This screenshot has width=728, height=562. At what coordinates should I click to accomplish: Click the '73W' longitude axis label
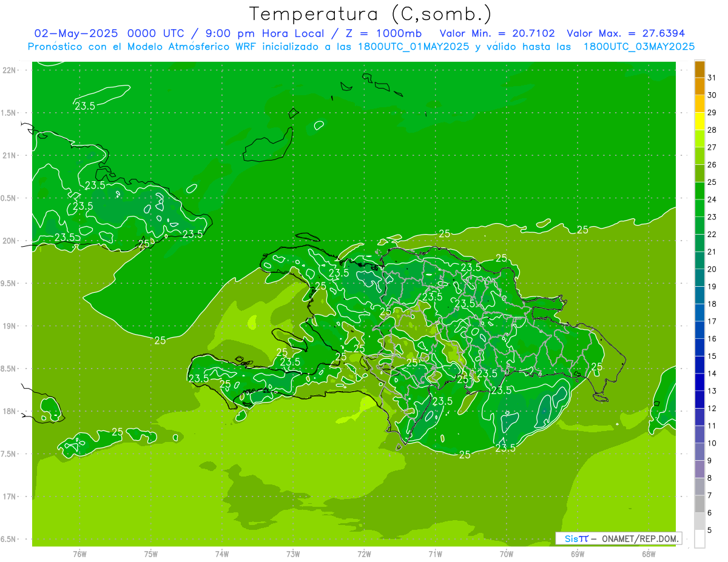tap(293, 554)
